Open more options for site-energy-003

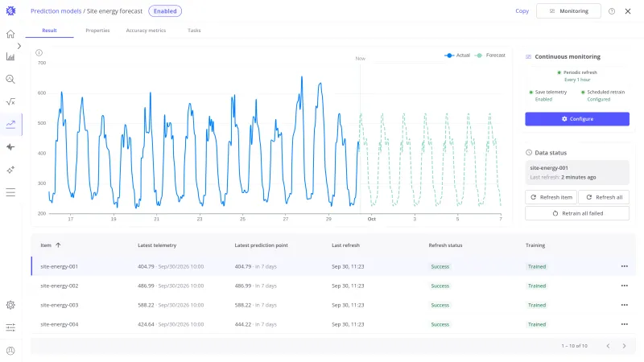(x=625, y=305)
